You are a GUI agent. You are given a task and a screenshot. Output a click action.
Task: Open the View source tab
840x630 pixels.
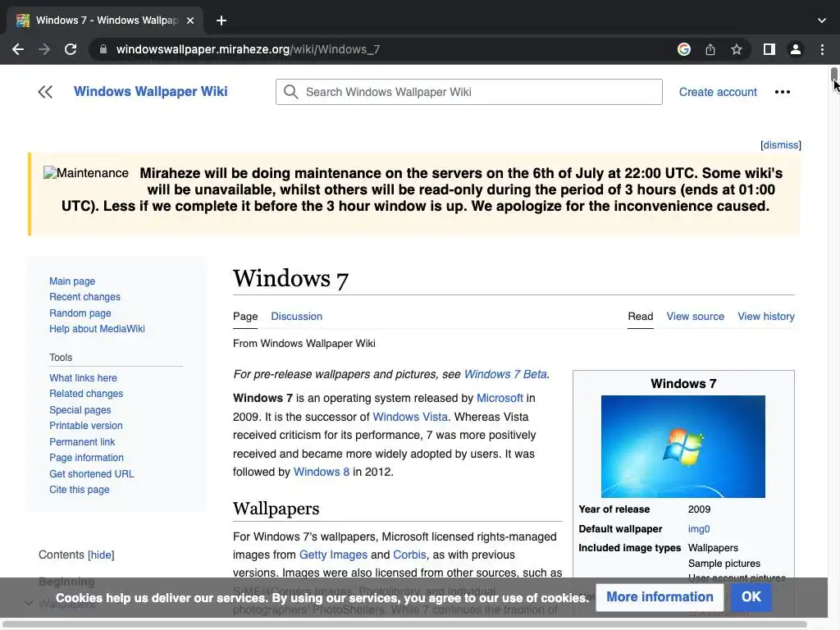point(695,317)
